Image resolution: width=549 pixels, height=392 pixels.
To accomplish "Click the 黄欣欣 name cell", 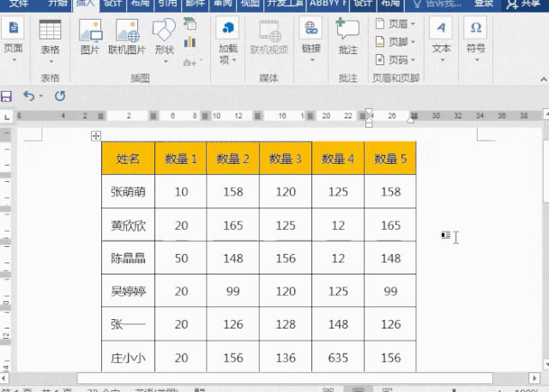I will coord(128,226).
